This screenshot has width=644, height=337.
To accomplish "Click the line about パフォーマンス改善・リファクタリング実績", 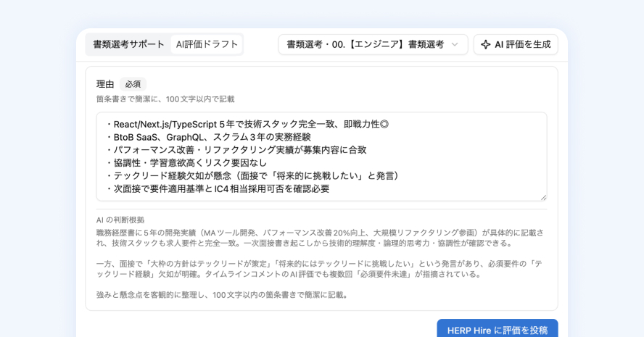I will pyautogui.click(x=236, y=150).
